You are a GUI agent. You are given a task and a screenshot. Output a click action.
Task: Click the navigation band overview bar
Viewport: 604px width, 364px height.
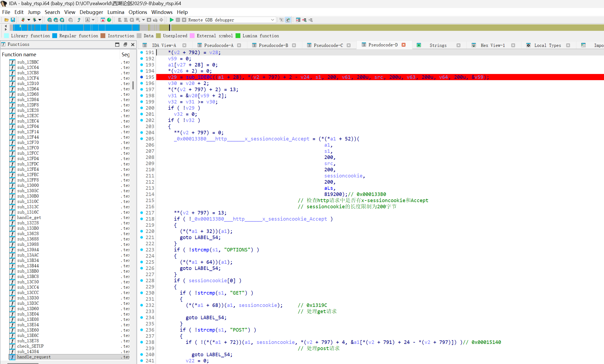point(322,27)
